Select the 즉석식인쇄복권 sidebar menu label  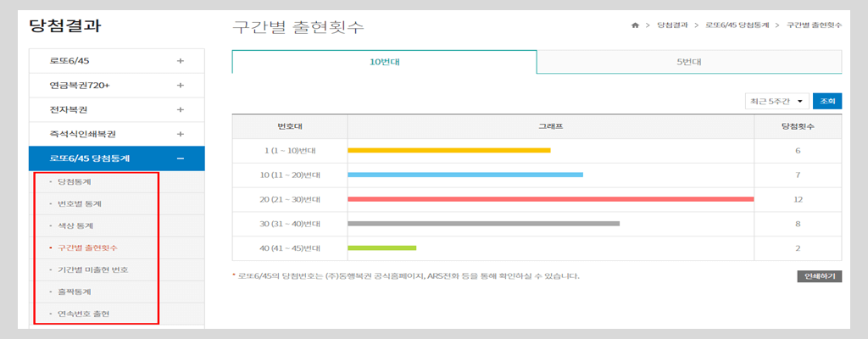coord(82,134)
